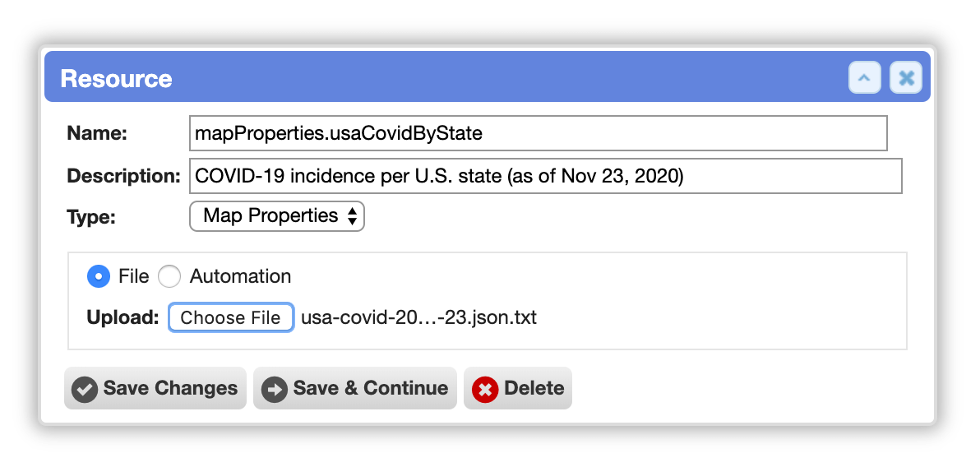Viewport: 980px width, 467px height.
Task: Click the checkmark icon on Save Changes
Action: click(x=85, y=389)
